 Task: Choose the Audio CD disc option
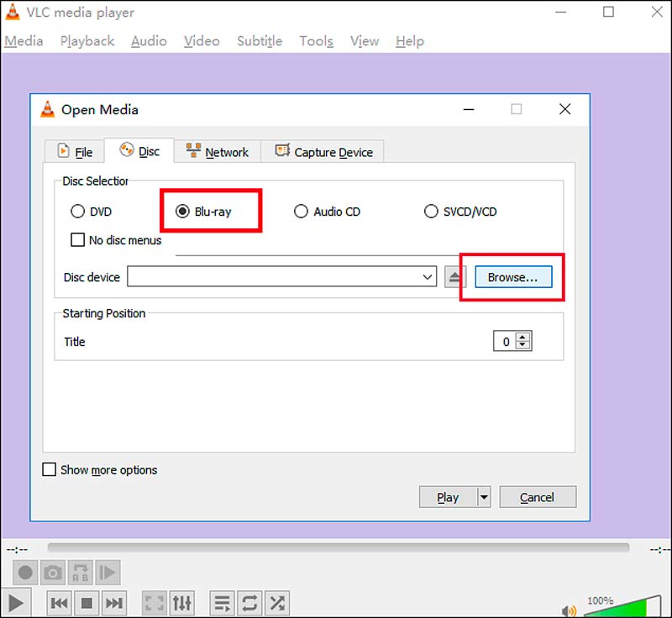(301, 212)
